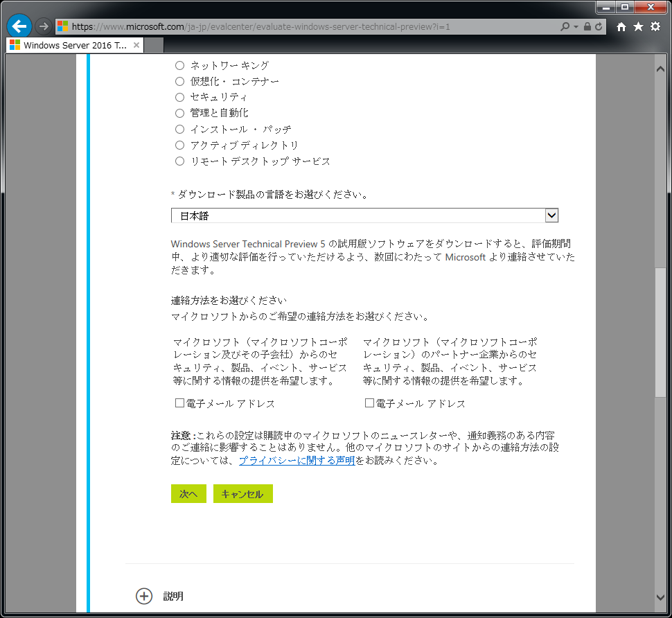Open the browser home page
The height and width of the screenshot is (618, 672).
pyautogui.click(x=623, y=26)
